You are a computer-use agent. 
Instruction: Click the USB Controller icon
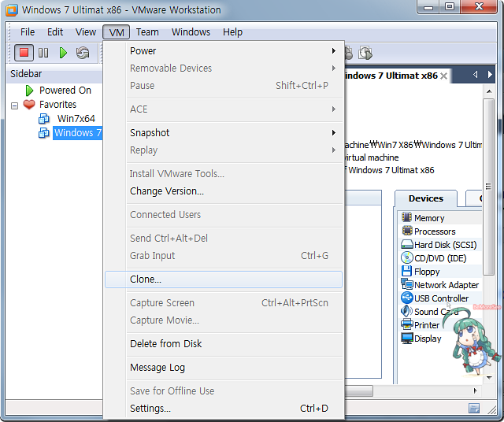(407, 298)
